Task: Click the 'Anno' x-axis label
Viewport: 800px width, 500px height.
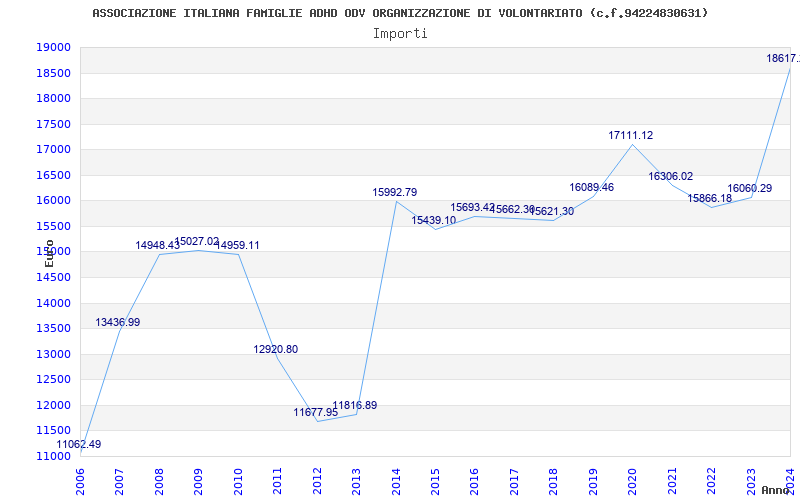Action: pyautogui.click(x=775, y=490)
